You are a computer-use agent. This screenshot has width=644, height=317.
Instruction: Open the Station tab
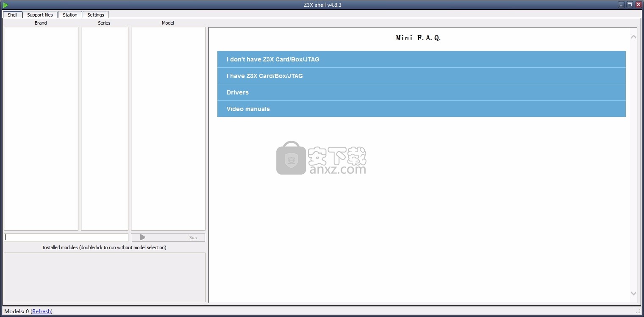pos(70,15)
